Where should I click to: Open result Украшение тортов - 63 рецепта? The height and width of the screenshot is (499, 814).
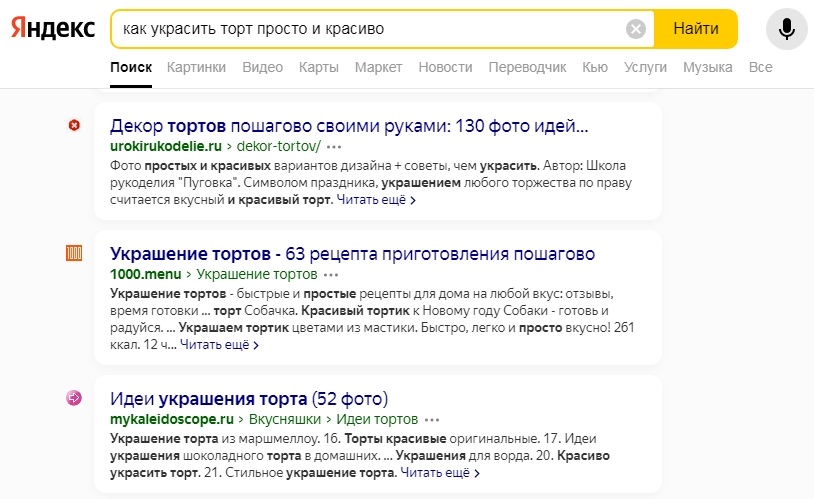click(x=352, y=254)
